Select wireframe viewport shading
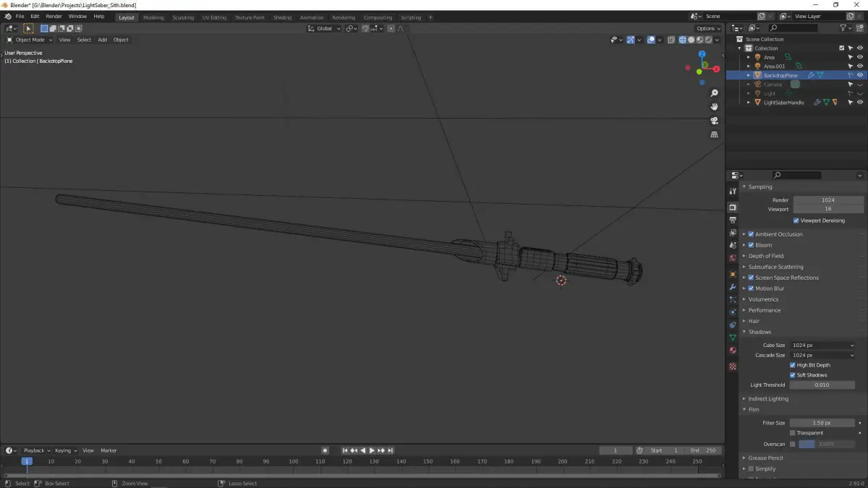Image resolution: width=868 pixels, height=488 pixels. click(682, 40)
